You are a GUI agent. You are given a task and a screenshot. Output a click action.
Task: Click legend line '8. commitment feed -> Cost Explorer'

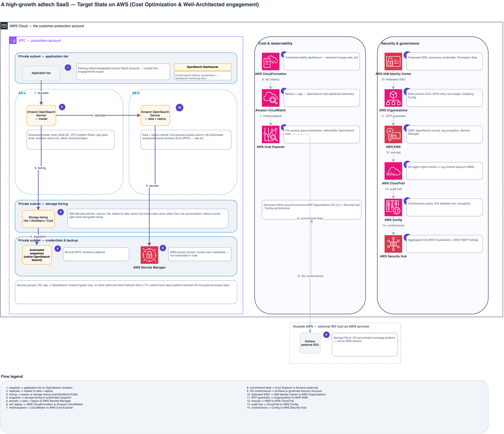tap(282, 388)
